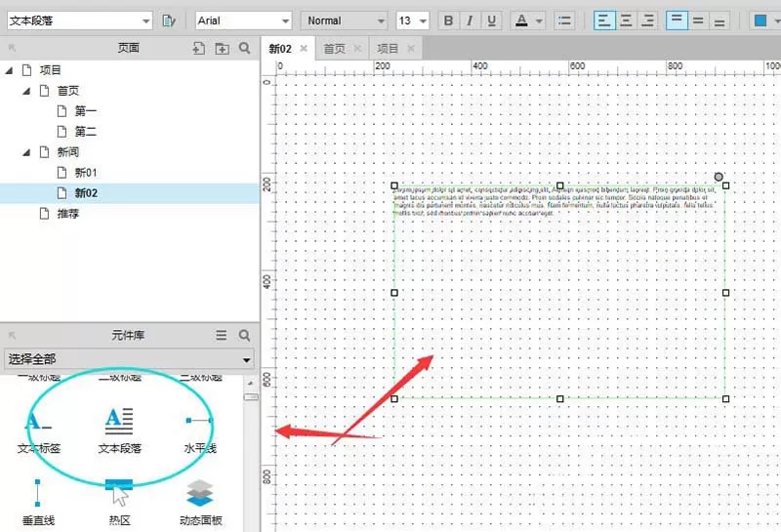
Task: Open the 元件库 panel menu icon
Action: [x=222, y=335]
